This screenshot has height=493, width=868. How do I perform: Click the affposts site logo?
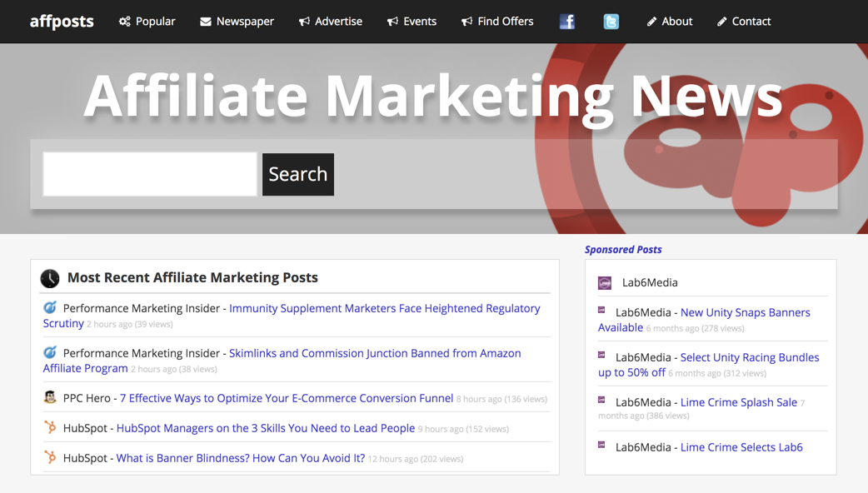click(62, 22)
